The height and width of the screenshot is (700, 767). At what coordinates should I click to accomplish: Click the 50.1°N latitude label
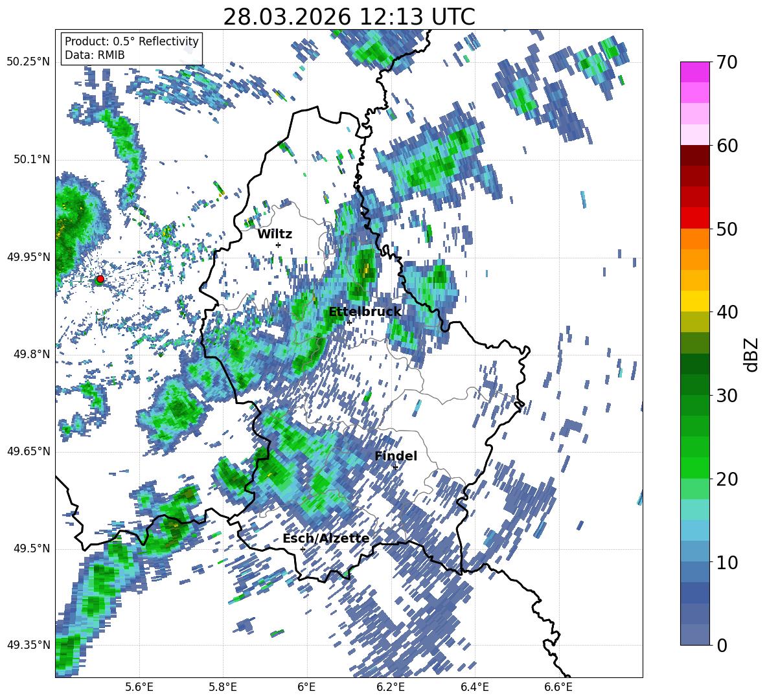tap(32, 159)
